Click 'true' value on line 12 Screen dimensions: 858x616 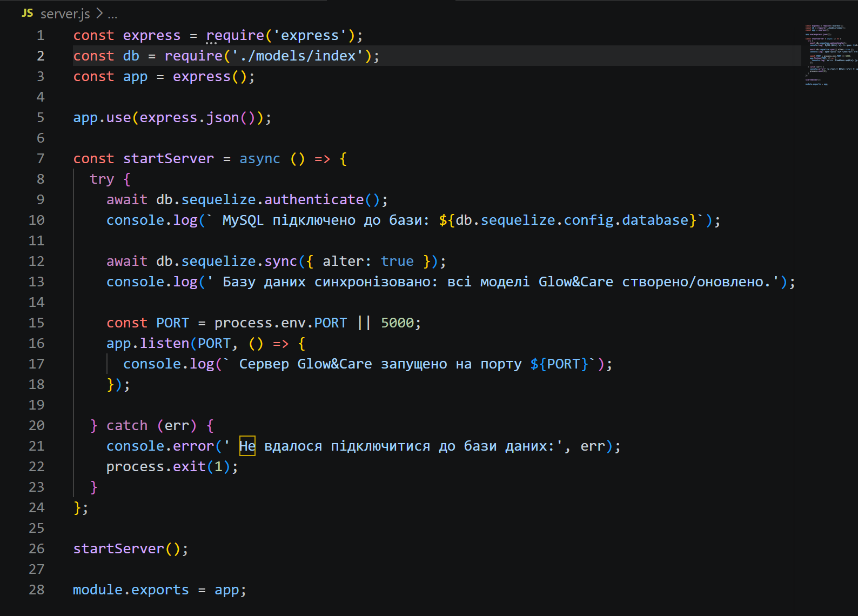(x=397, y=261)
